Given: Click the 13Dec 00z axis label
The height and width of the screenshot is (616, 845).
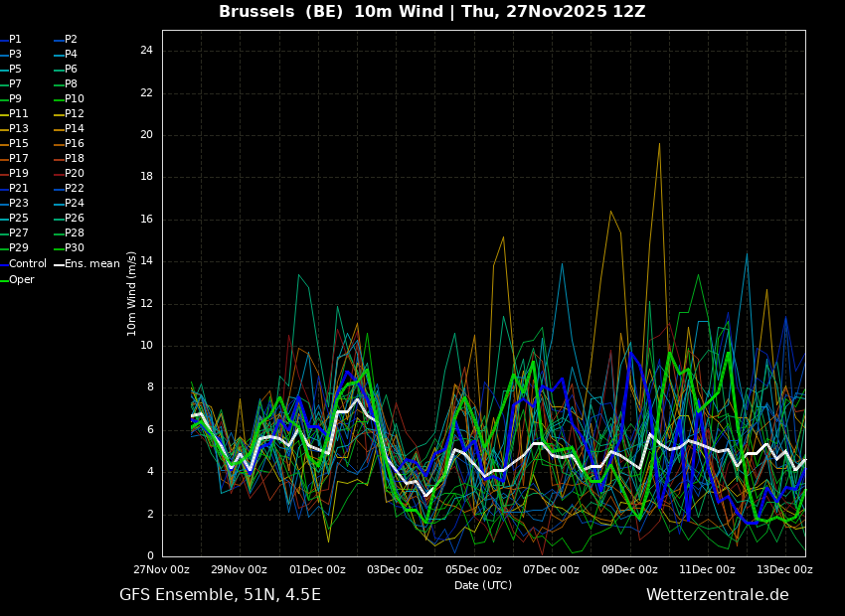Looking at the screenshot, I should click(785, 569).
